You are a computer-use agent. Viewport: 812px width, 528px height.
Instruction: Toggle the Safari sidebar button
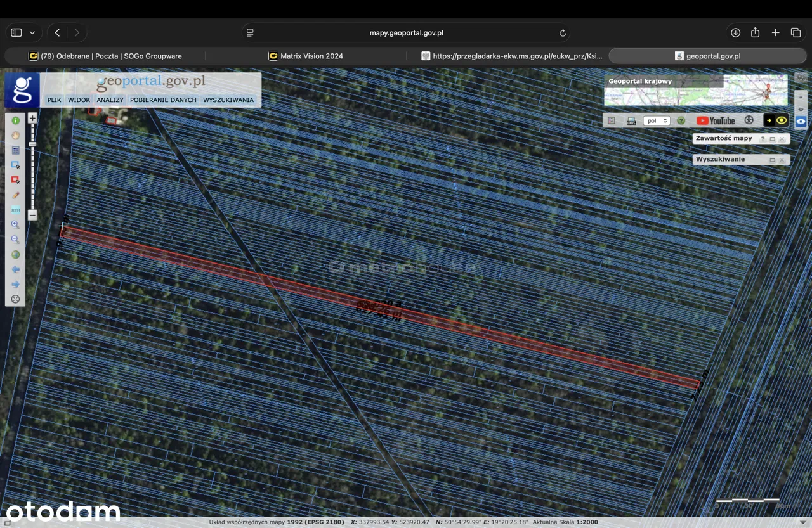pyautogui.click(x=16, y=32)
